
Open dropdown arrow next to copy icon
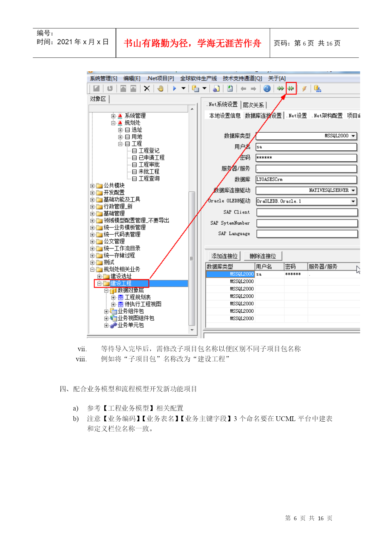pyautogui.click(x=204, y=89)
